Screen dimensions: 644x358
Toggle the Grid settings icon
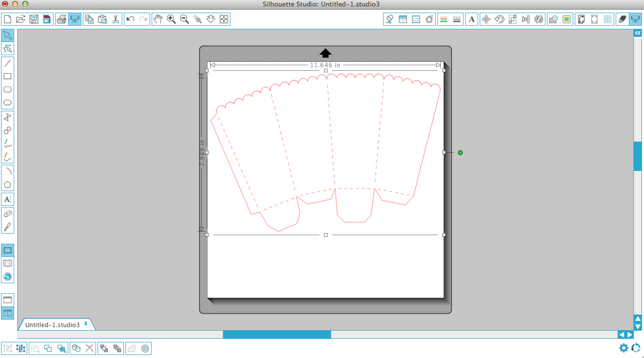[608, 19]
